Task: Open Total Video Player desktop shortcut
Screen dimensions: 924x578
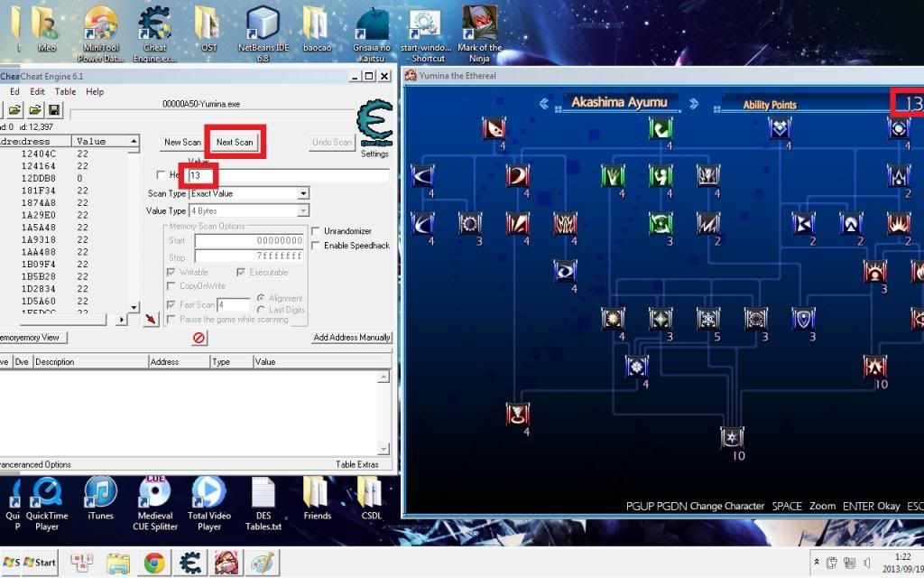Action: point(209,504)
